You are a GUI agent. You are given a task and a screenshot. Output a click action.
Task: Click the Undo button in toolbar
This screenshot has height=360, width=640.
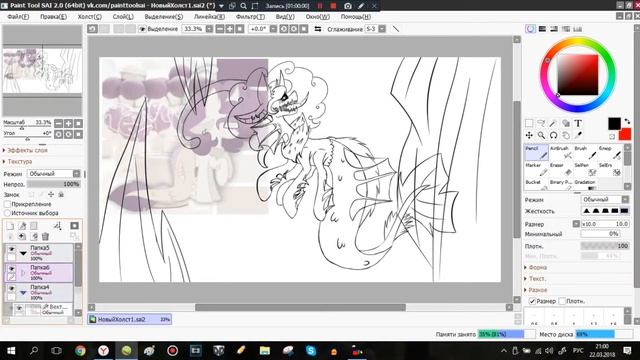click(x=93, y=29)
